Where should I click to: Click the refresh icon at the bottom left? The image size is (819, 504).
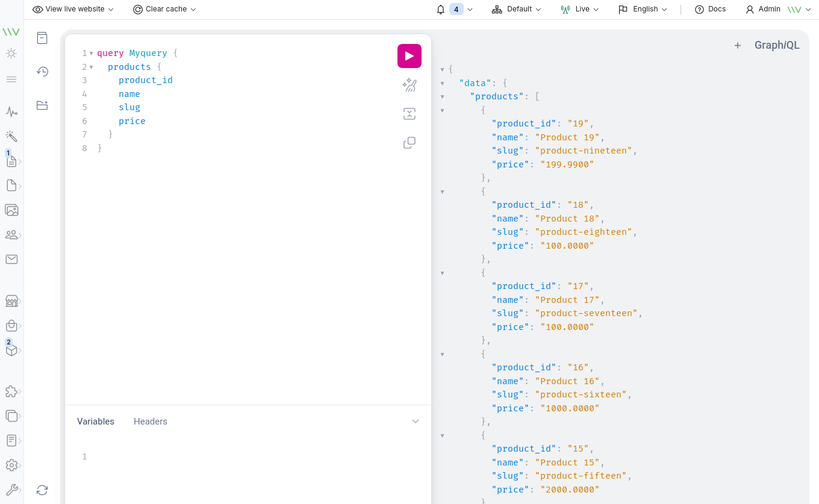(42, 490)
